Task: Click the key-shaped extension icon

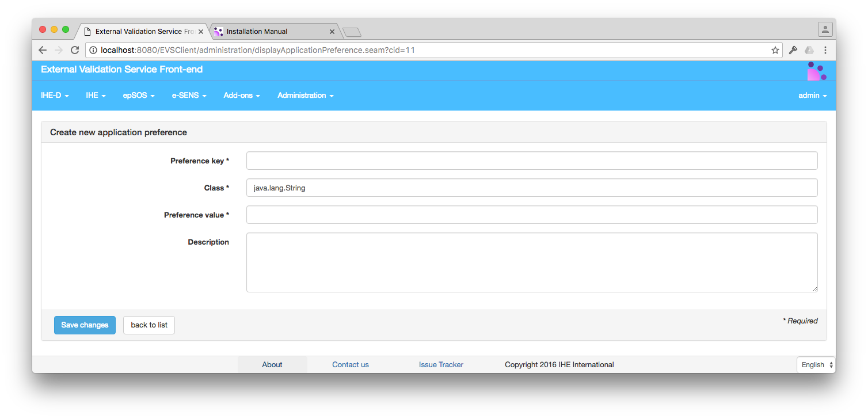Action: coord(793,50)
